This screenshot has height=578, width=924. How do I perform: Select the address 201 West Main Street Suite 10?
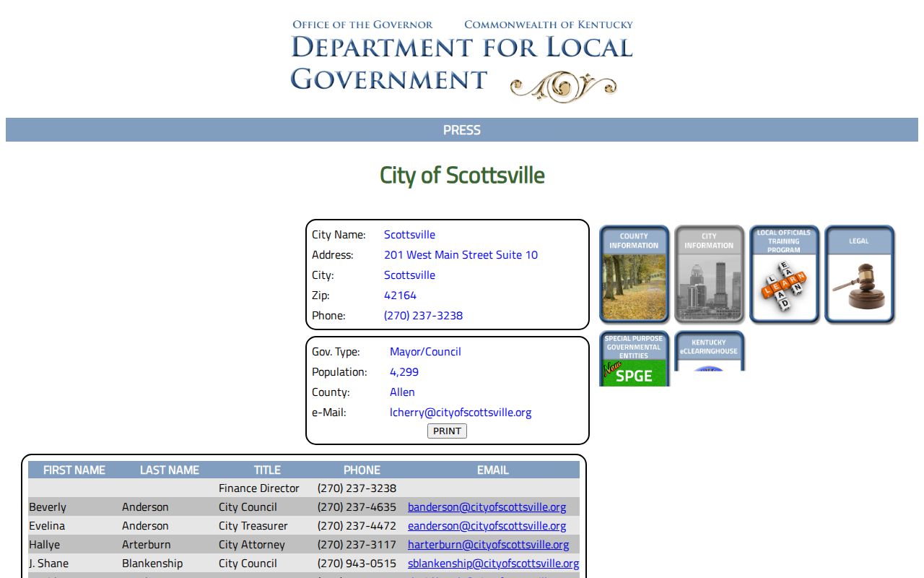(461, 255)
